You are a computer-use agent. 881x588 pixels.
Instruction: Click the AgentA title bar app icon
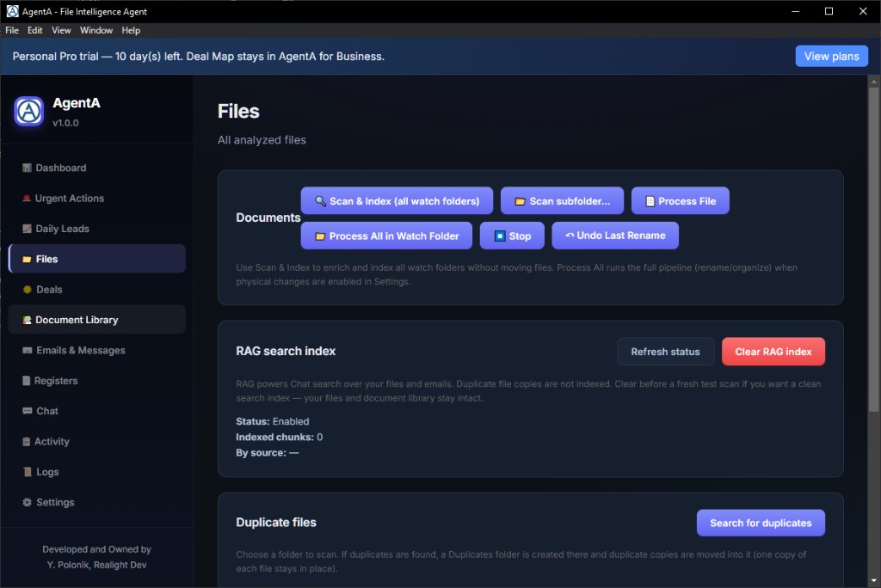tap(12, 11)
